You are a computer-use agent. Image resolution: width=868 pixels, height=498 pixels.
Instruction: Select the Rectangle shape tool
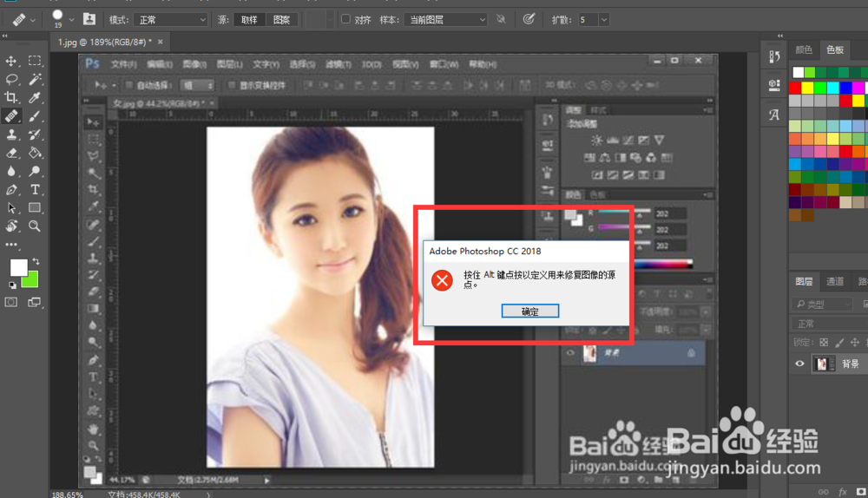click(x=35, y=208)
